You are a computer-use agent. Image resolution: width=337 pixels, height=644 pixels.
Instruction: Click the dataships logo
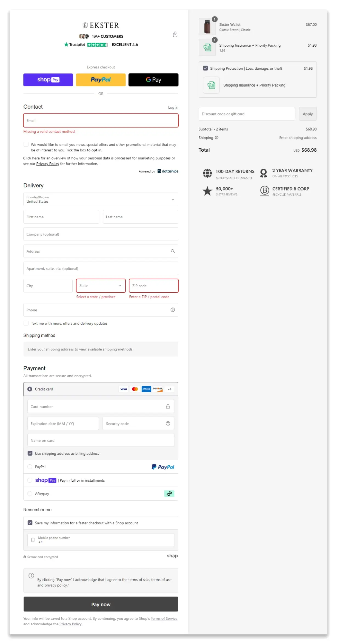point(168,171)
